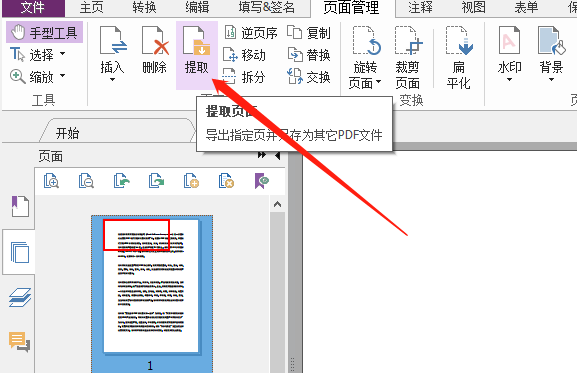Click the 复制 duplicate pages tool

coord(308,33)
